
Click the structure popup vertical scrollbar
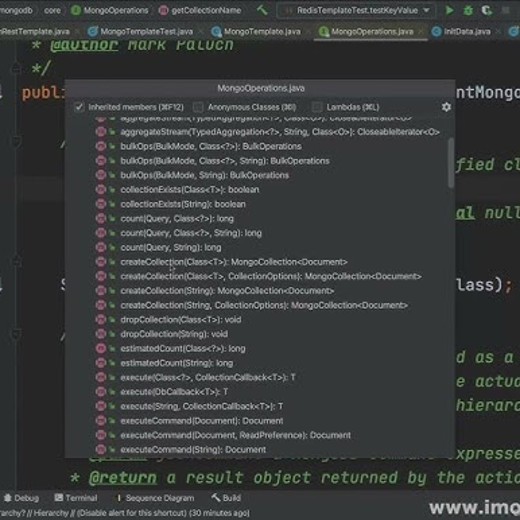coord(451,163)
